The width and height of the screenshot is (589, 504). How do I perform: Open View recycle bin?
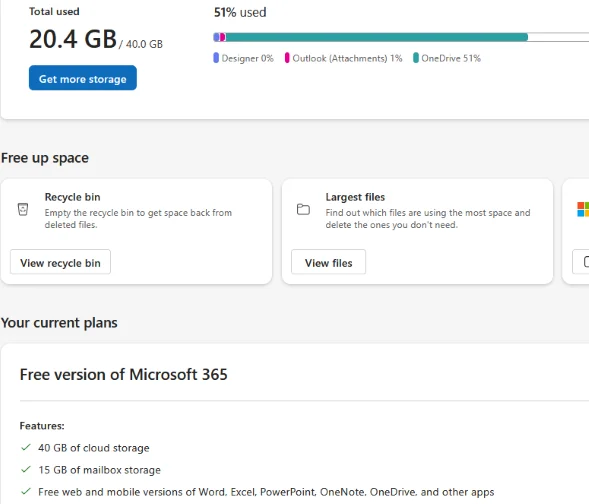coord(60,262)
